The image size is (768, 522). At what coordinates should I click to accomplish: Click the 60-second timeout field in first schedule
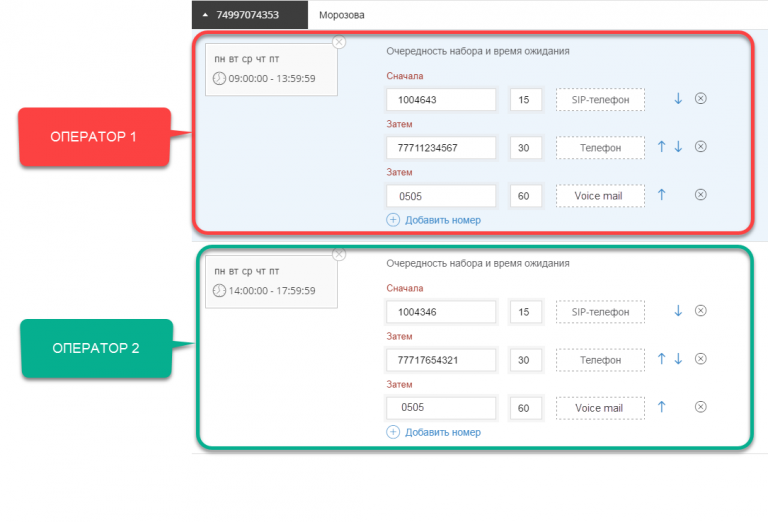point(524,195)
